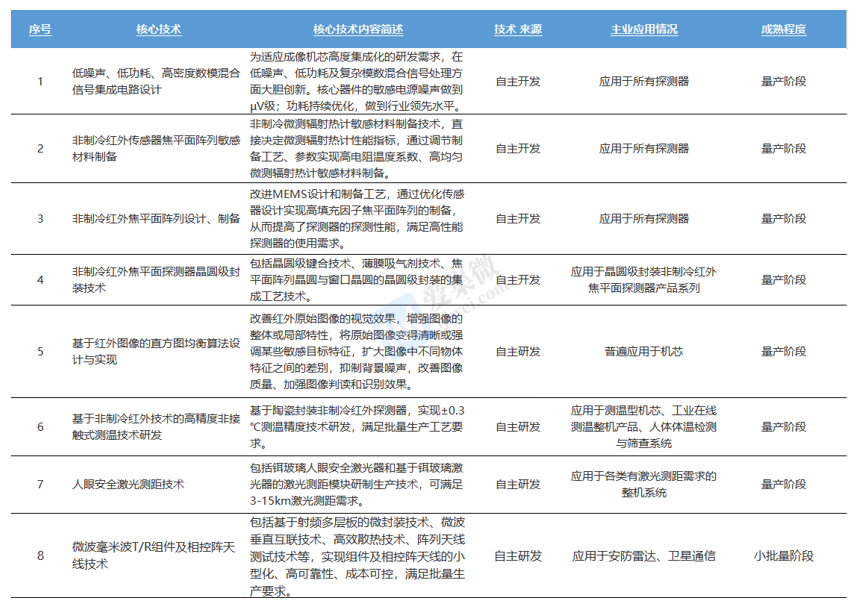Screen dimensions: 860x607
Task: Click 自主研发 in row 8
Action: coord(518,555)
